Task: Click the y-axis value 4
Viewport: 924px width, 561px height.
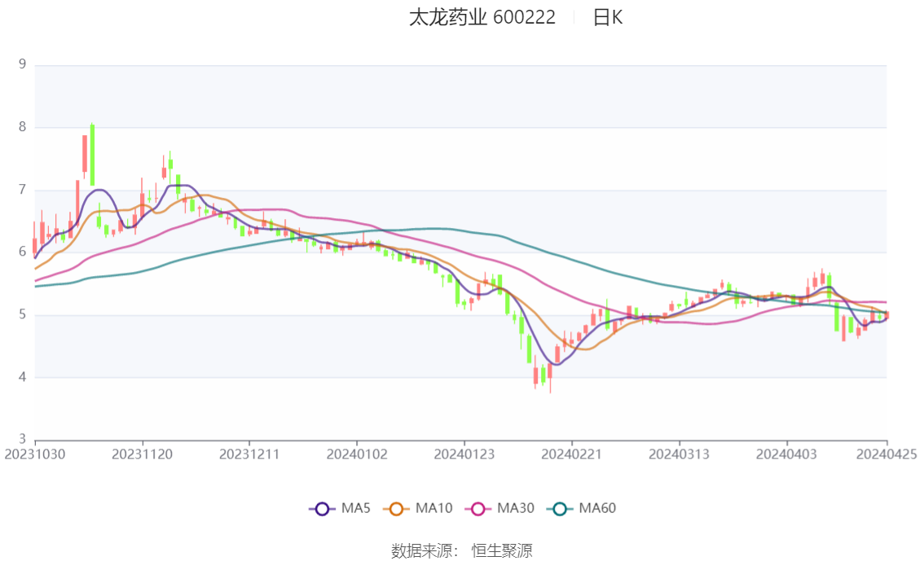Action: (x=22, y=377)
